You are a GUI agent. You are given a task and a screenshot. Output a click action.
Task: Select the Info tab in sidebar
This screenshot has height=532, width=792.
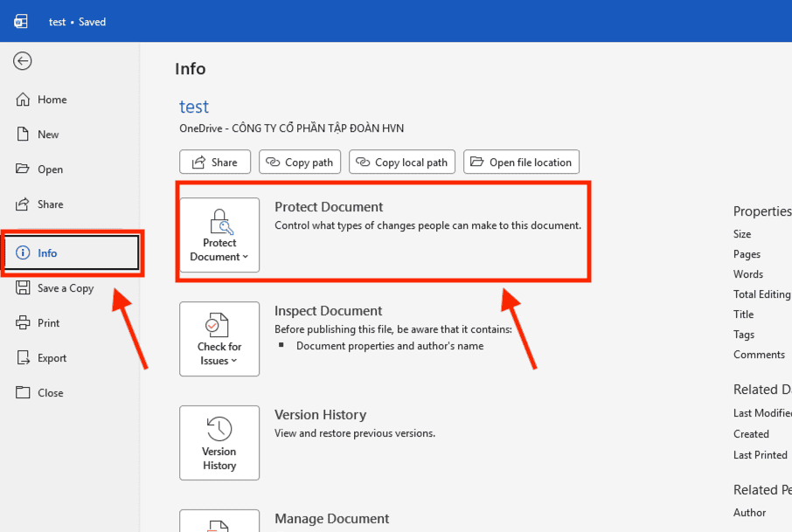[x=71, y=252]
